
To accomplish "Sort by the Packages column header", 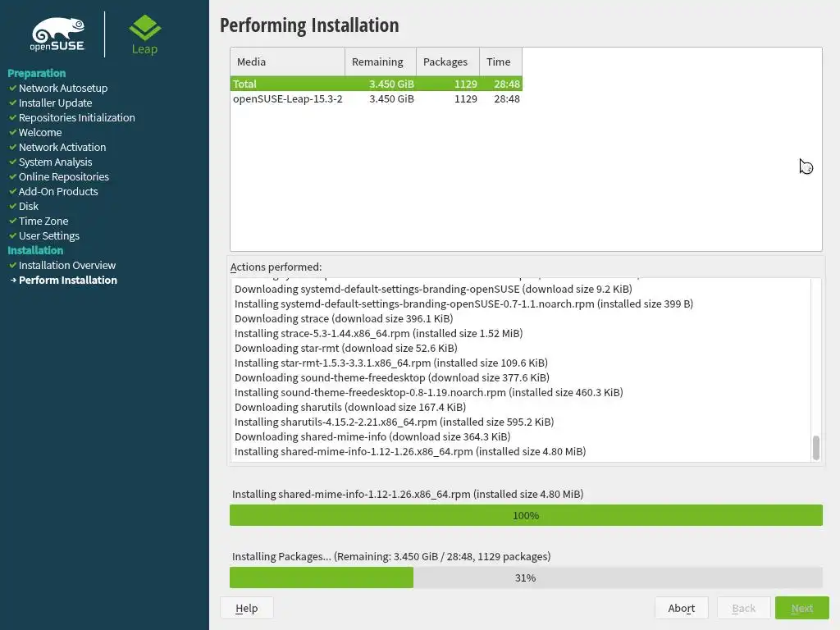I will click(448, 62).
